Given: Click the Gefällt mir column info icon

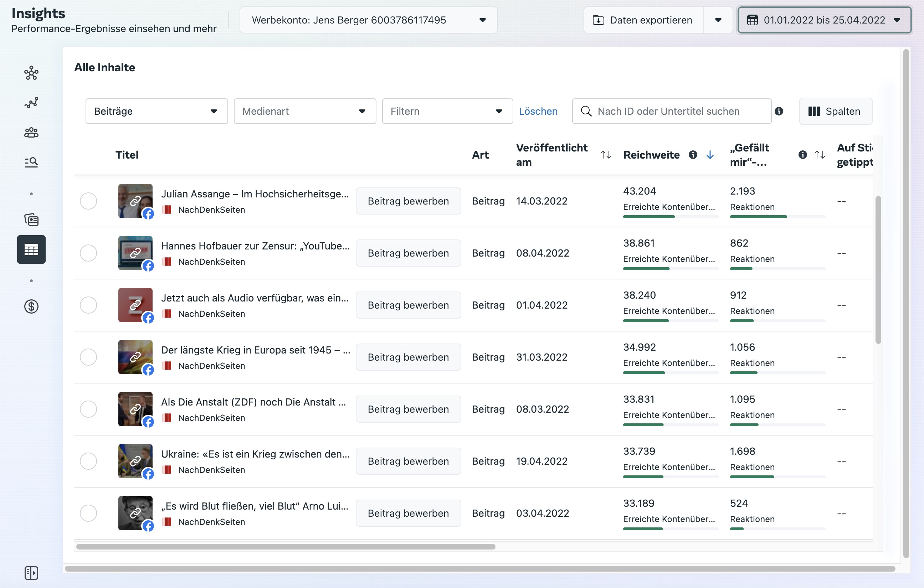Looking at the screenshot, I should tap(802, 155).
